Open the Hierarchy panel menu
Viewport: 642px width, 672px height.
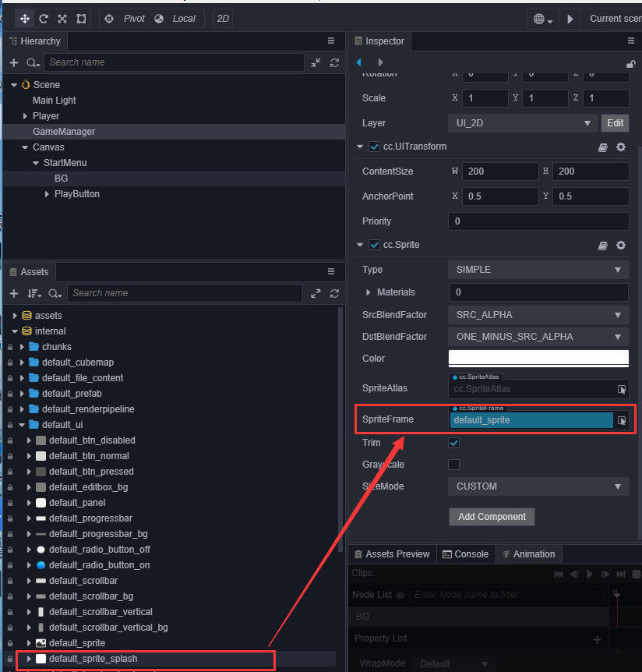pyautogui.click(x=331, y=41)
